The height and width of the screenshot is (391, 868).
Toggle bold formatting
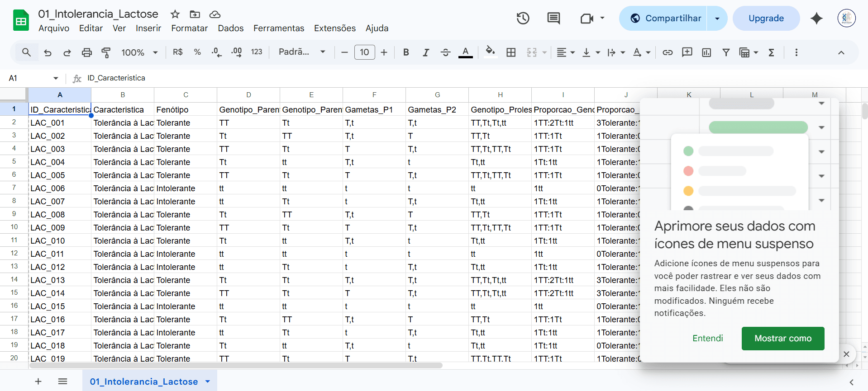pos(406,52)
